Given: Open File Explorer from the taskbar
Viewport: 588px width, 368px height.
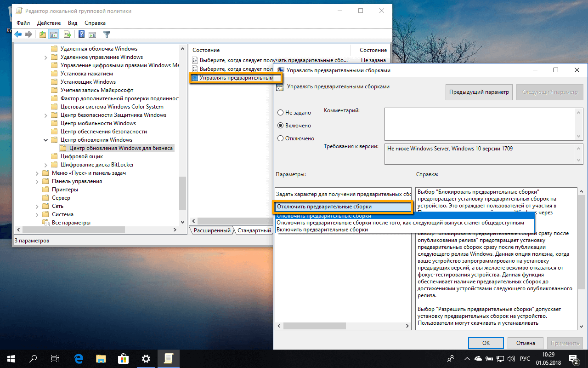Looking at the screenshot, I should pos(101,358).
